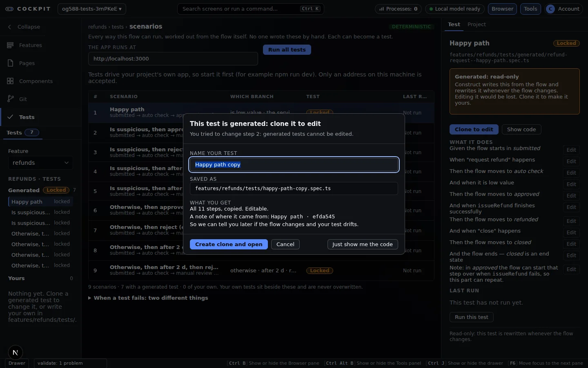Edit the 'close happens' step
Image resolution: width=588 pixels, height=368 pixels.
[571, 233]
